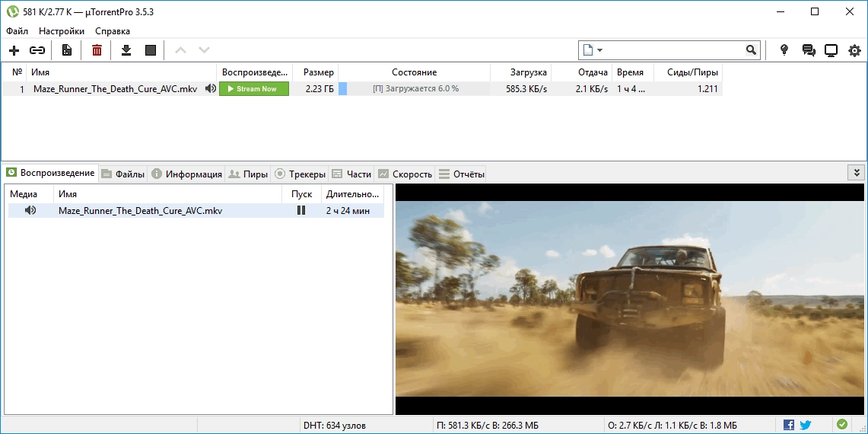Pause playback of Maze_Runner media file

click(301, 211)
